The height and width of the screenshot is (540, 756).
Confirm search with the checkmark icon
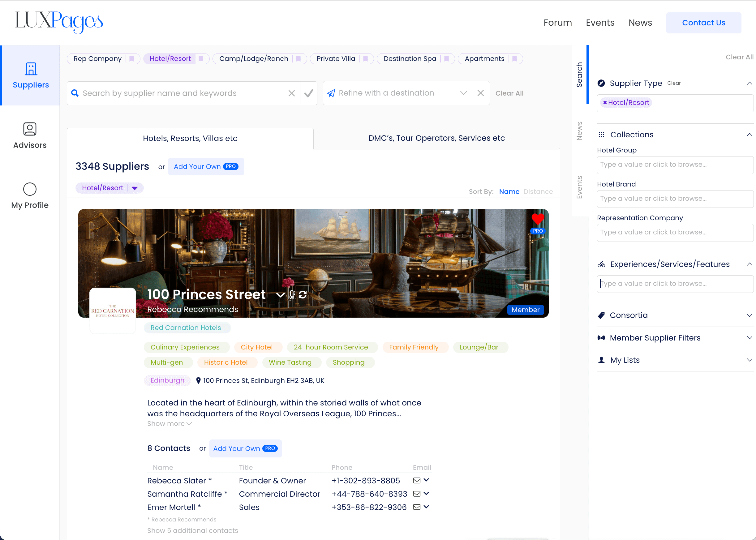tap(308, 93)
